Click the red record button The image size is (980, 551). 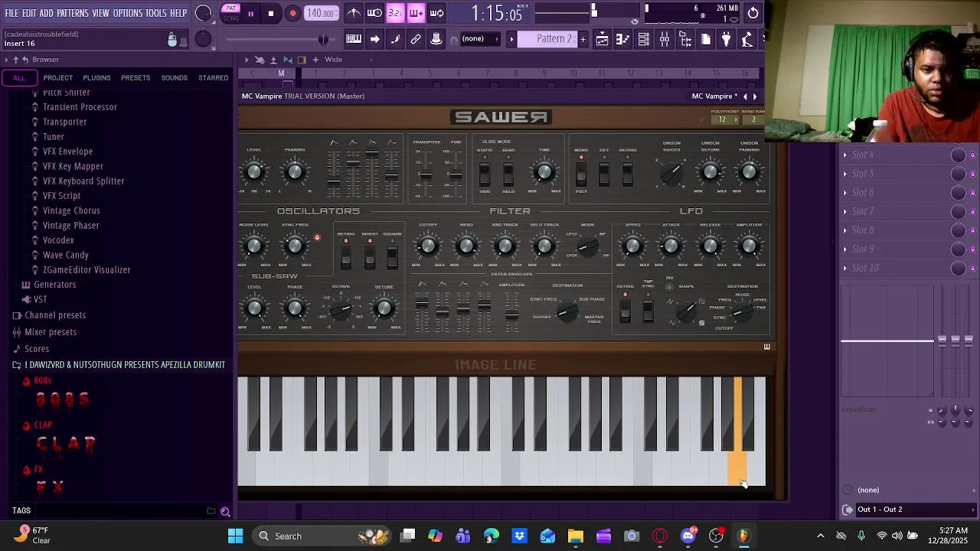pos(292,13)
